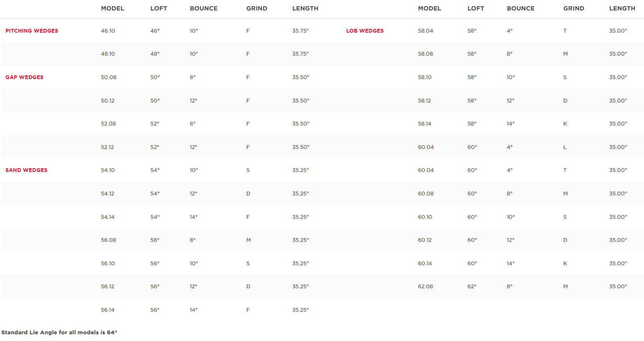The height and width of the screenshot is (341, 644).
Task: Select the 48° loft cell
Action: click(x=155, y=54)
